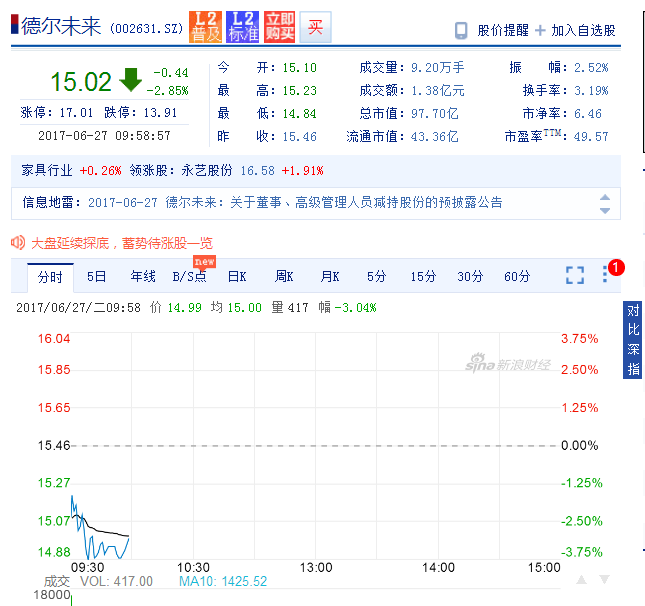The width and height of the screenshot is (645, 606).
Task: Open the L2 标准 blue badge
Action: point(242,27)
